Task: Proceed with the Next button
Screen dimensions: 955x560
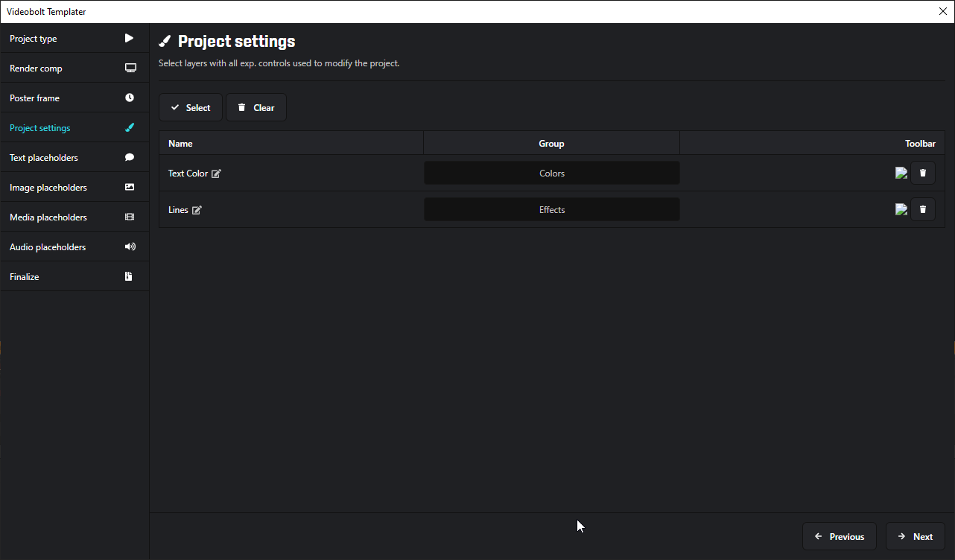Action: [915, 536]
